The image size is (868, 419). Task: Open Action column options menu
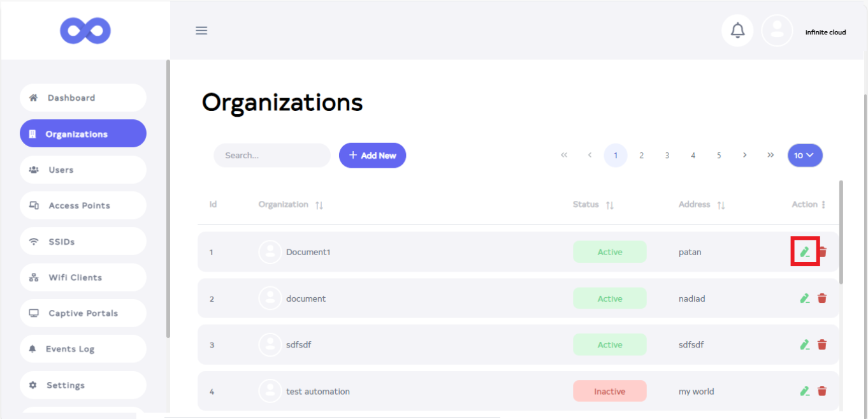pyautogui.click(x=823, y=205)
